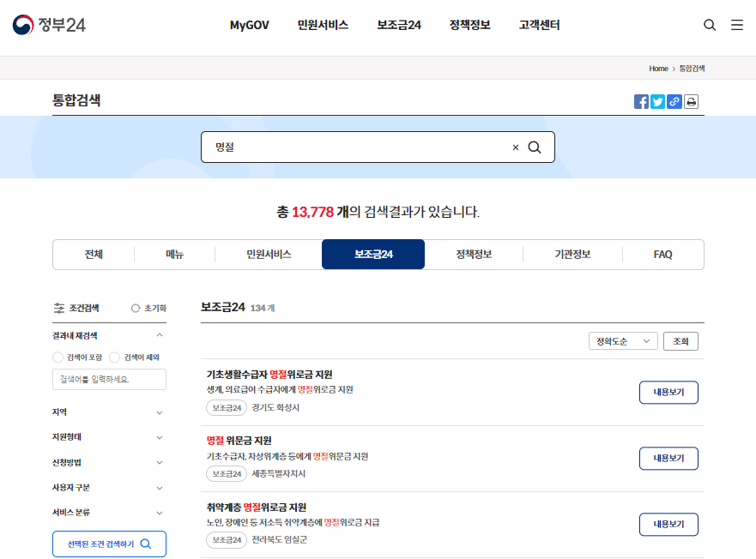Select the 검색어 포함 radio button
756x559 pixels.
[x=57, y=358]
